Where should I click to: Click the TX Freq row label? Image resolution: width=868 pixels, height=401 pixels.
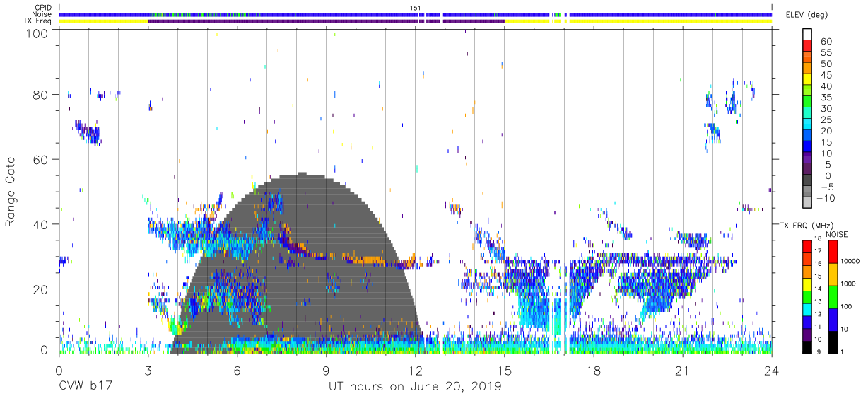pyautogui.click(x=38, y=21)
